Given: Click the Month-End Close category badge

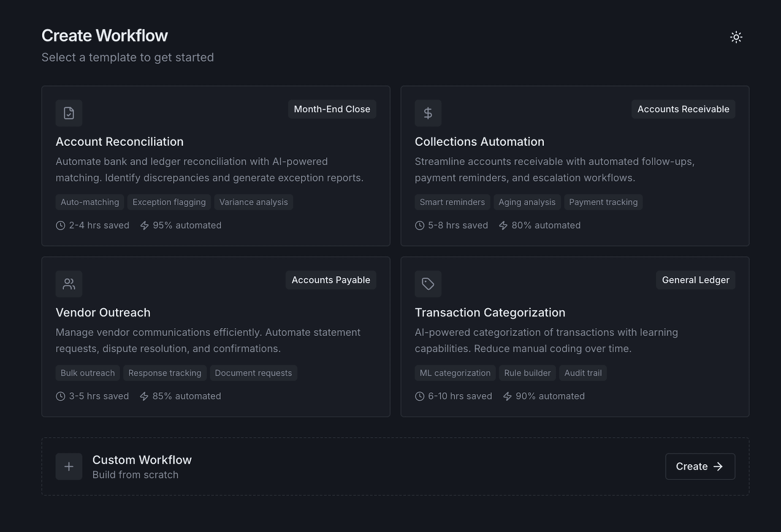Looking at the screenshot, I should click(332, 109).
